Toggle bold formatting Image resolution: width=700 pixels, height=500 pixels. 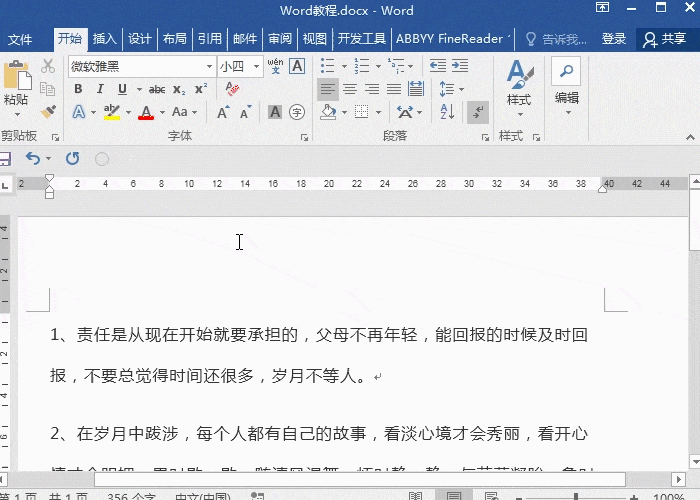[x=78, y=89]
